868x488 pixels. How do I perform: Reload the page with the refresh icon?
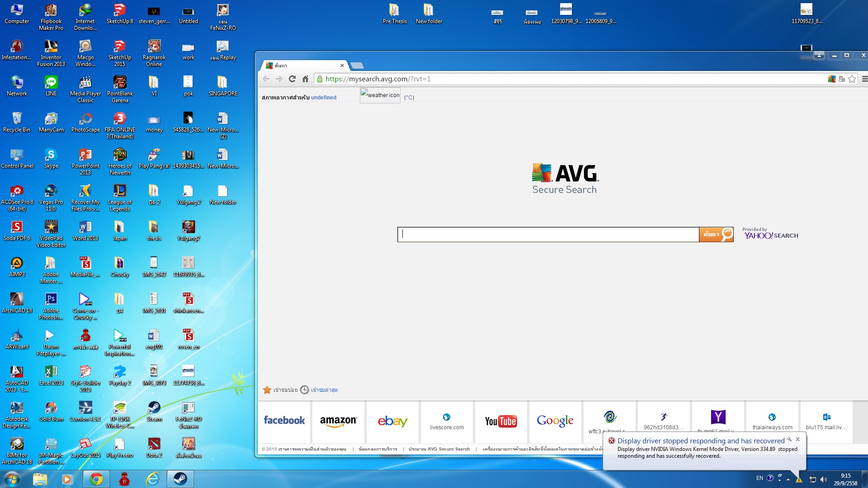[292, 79]
